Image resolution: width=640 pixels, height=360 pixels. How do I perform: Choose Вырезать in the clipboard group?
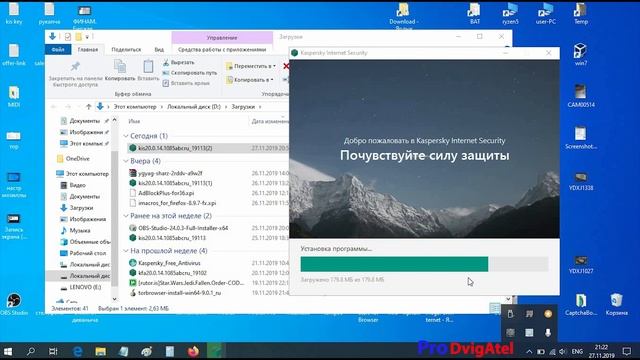point(179,62)
